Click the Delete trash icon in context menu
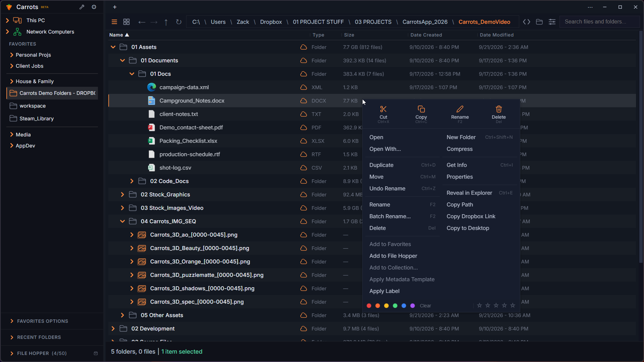Viewport: 644px width, 362px height. tap(499, 109)
